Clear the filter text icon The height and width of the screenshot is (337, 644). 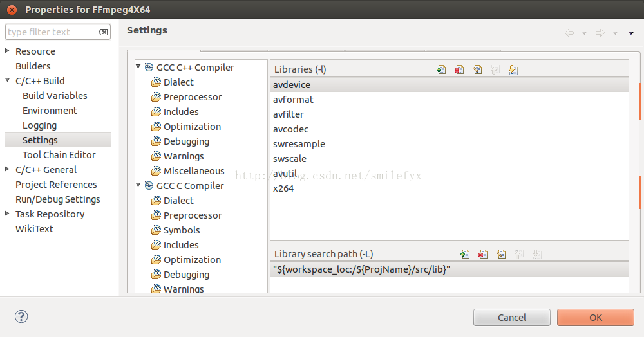click(104, 32)
